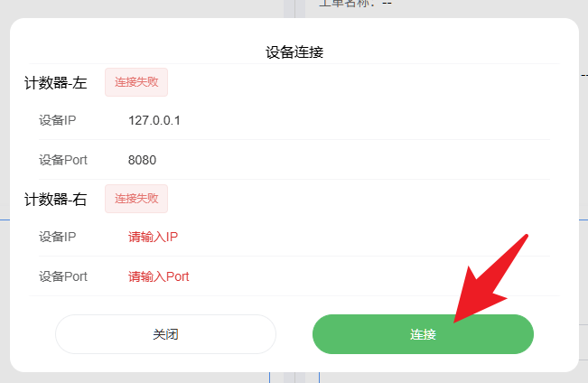This screenshot has width=588, height=383.
Task: Select the 计数器-左 section heading
Action: pyautogui.click(x=55, y=83)
